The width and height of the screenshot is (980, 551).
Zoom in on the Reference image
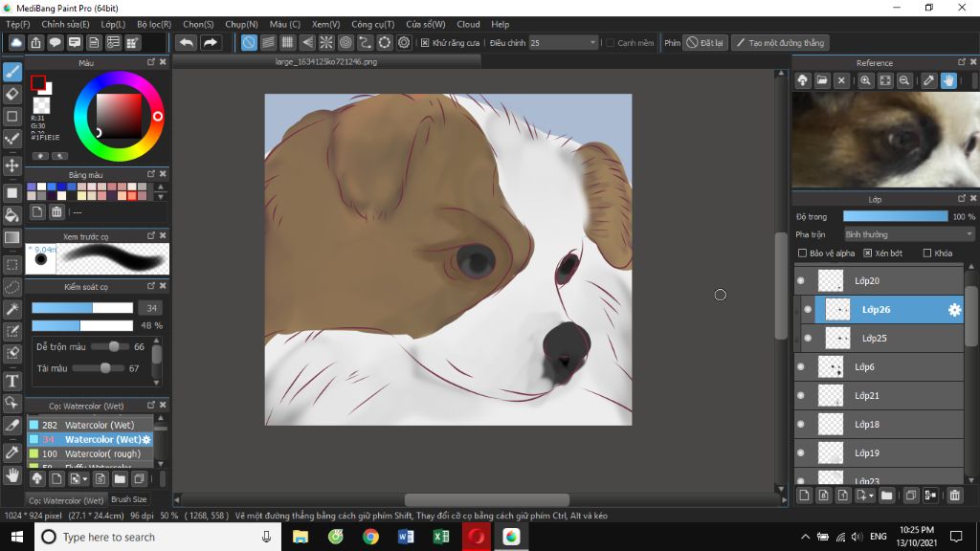[865, 81]
